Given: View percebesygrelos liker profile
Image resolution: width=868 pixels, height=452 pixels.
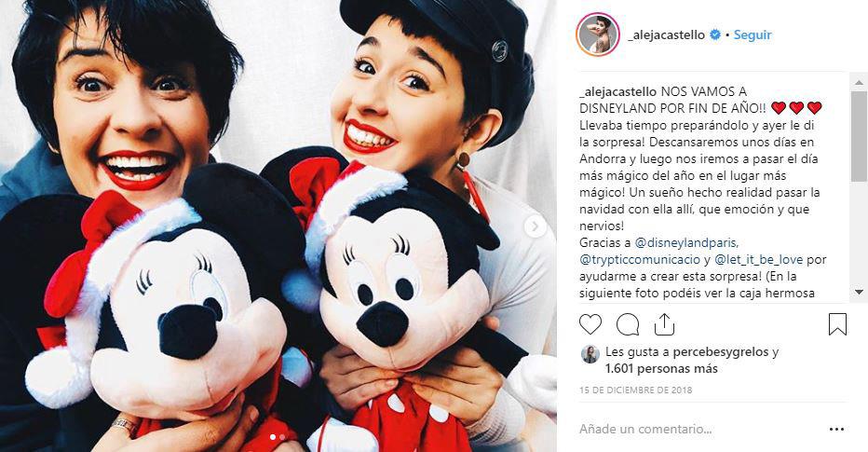Looking at the screenshot, I should [721, 351].
